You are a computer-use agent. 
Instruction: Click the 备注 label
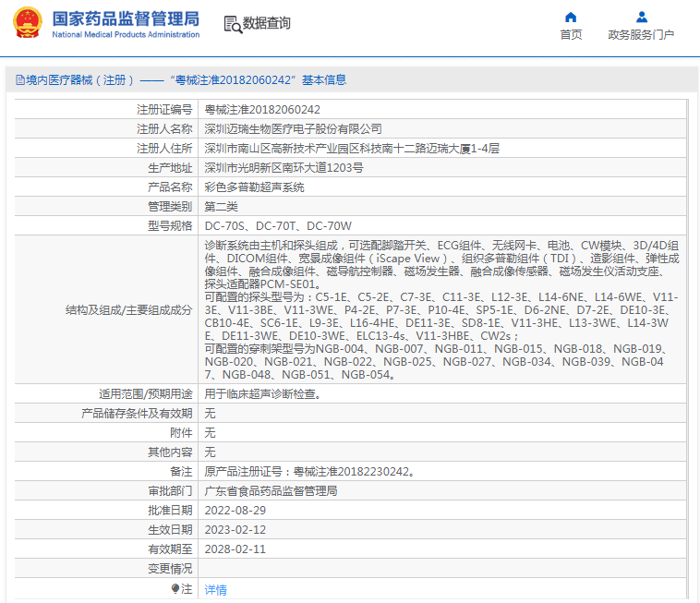pos(181,471)
